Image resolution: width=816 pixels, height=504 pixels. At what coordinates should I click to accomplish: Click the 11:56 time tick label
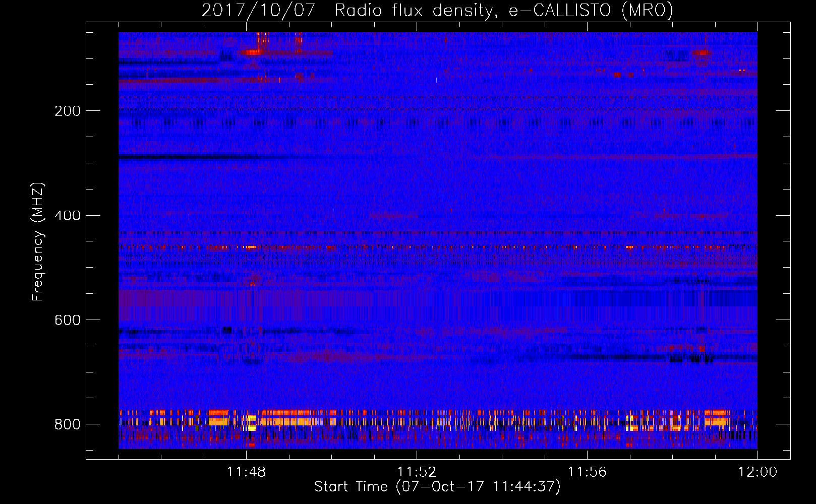point(587,472)
